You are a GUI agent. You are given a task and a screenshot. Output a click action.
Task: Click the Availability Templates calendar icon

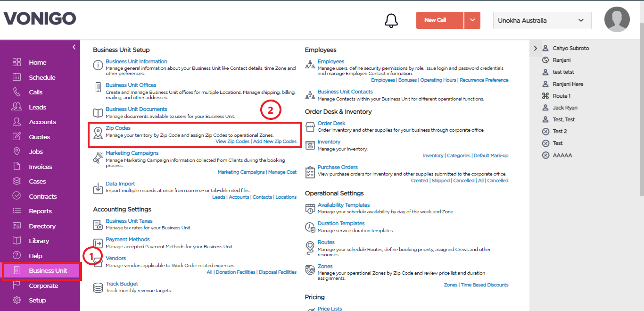point(310,209)
